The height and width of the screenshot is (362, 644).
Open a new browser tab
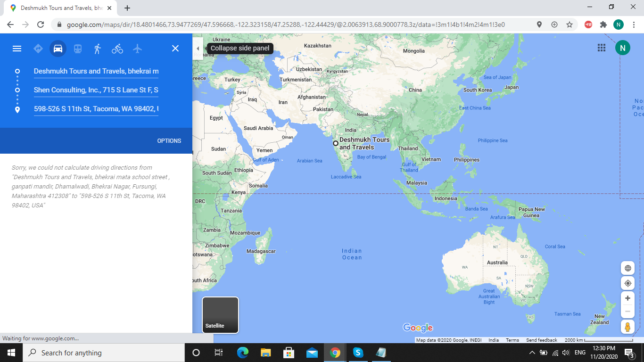(x=127, y=8)
